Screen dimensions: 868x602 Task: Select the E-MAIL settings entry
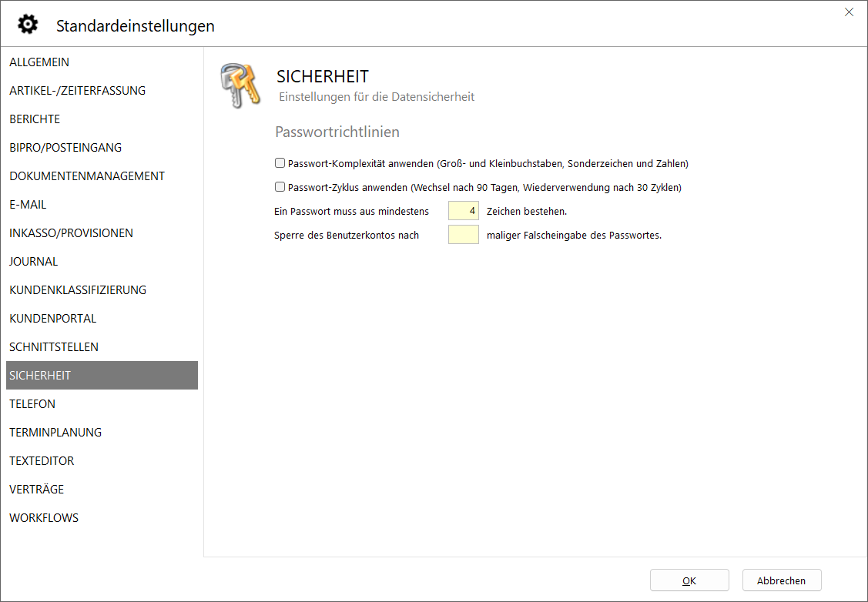[28, 205]
